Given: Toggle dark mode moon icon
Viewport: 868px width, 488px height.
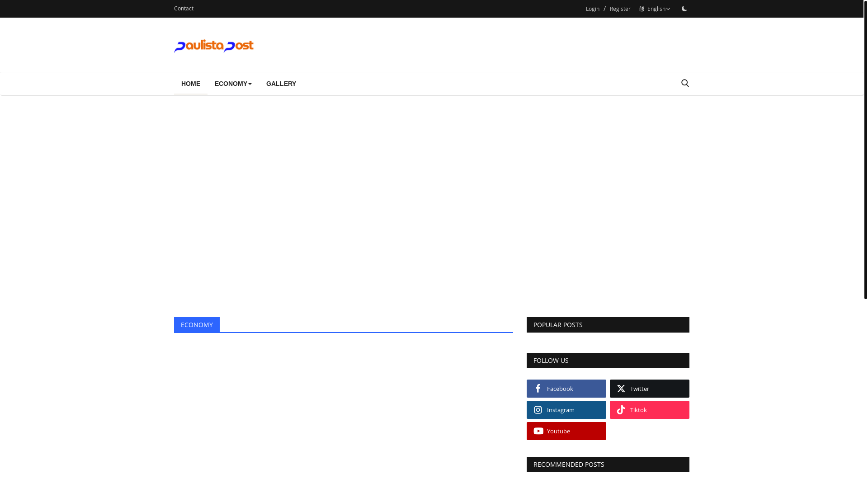Looking at the screenshot, I should [x=684, y=9].
